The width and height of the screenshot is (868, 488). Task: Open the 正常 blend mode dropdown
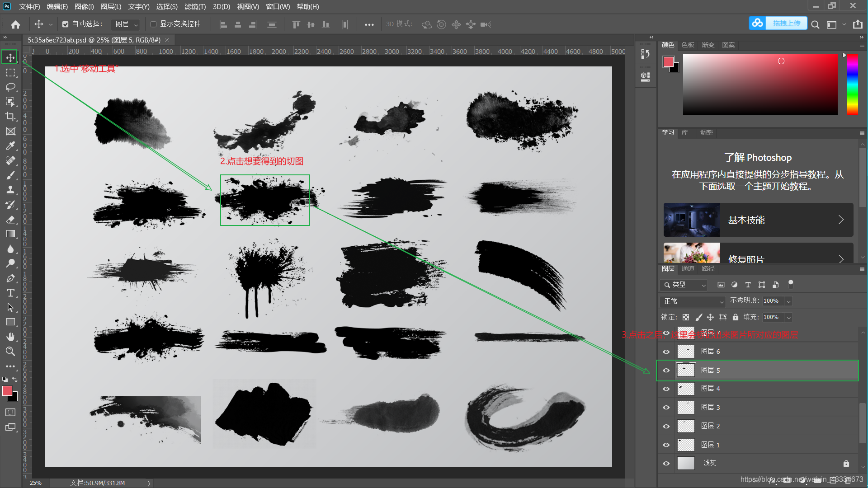693,301
